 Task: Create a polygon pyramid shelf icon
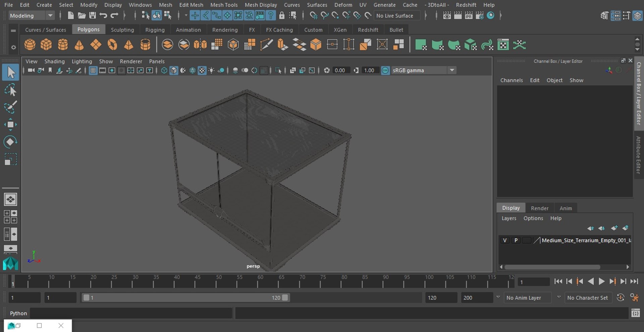click(129, 45)
